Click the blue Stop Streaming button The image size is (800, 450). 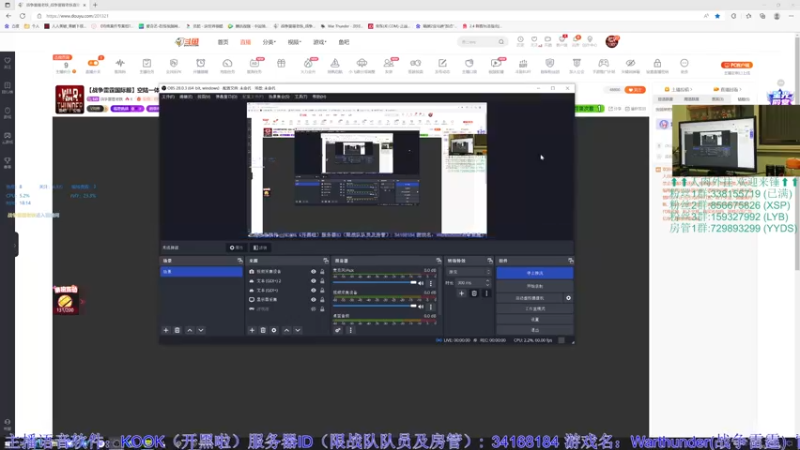pos(535,273)
